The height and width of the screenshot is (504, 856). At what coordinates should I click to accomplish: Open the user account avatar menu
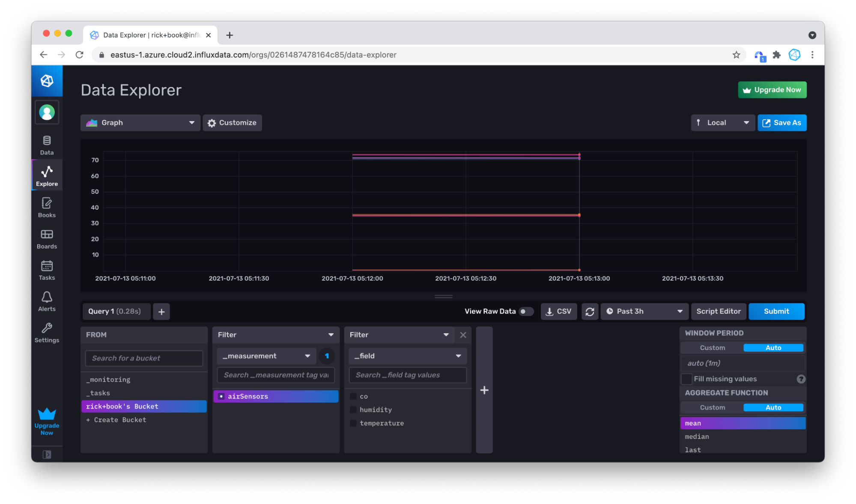click(x=47, y=113)
